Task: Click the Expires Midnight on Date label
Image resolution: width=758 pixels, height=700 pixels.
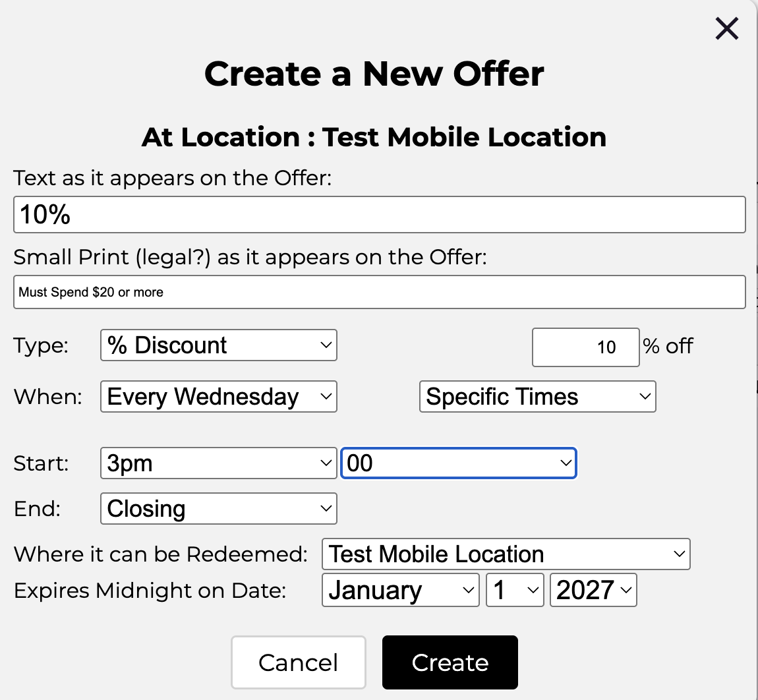Action: (150, 591)
